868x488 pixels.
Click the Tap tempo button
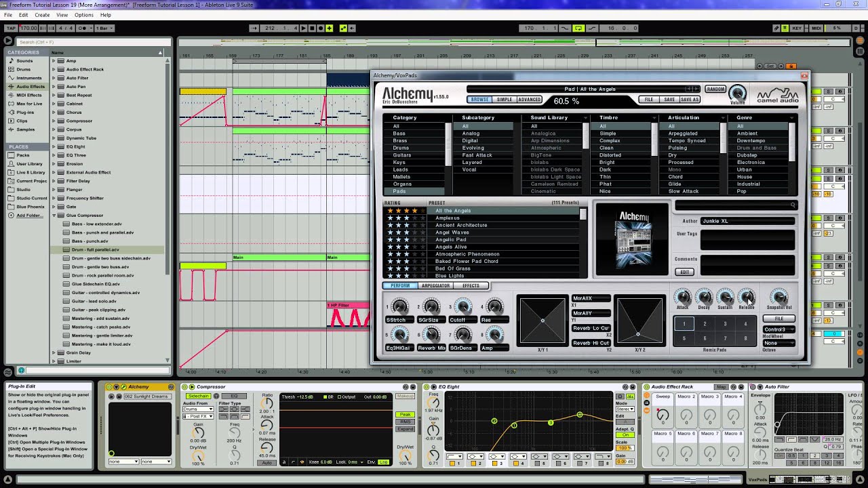click(11, 28)
